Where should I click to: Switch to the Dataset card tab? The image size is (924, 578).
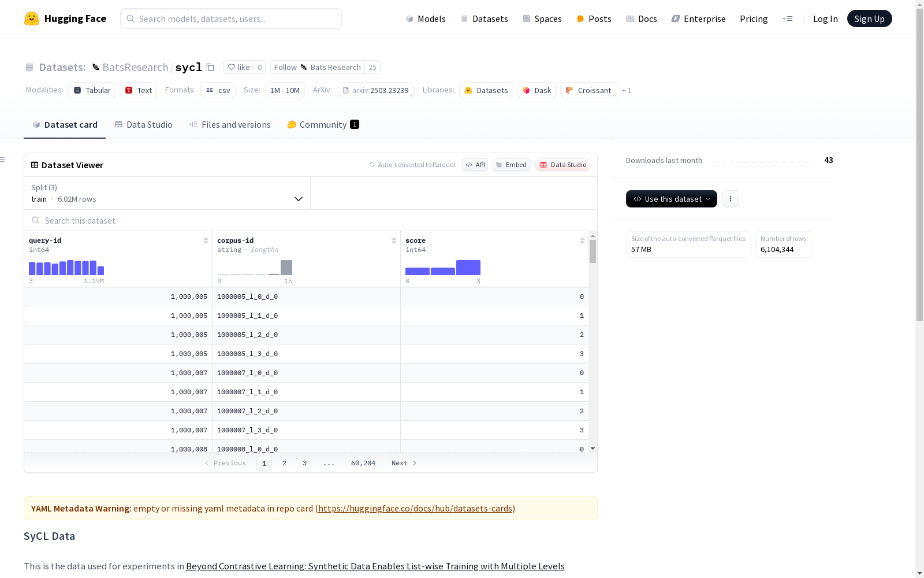point(65,125)
